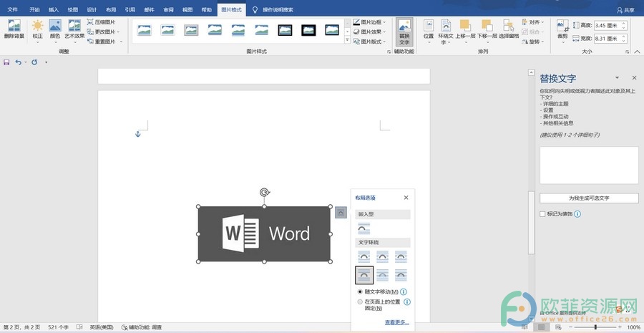Expand the 图片边框 dropdown
Image resolution: width=644 pixels, height=333 pixels.
385,22
